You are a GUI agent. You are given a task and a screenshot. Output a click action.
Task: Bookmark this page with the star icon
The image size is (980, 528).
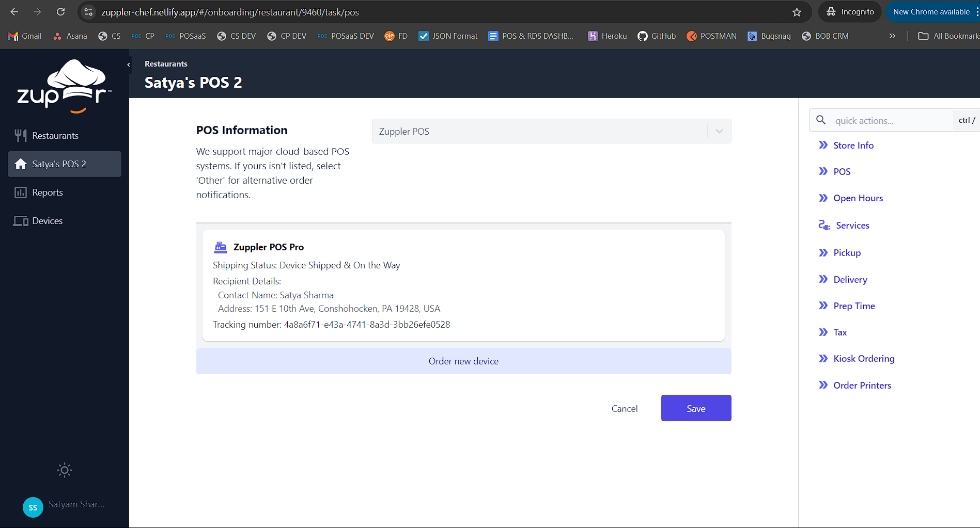coord(797,12)
